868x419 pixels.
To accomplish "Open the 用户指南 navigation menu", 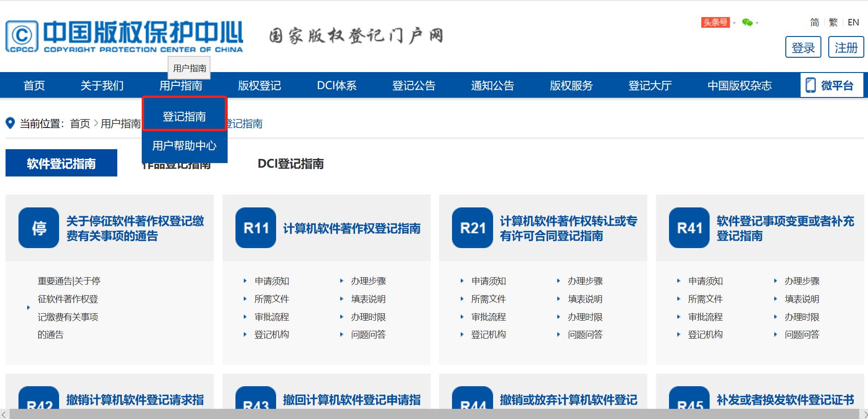I will [181, 85].
